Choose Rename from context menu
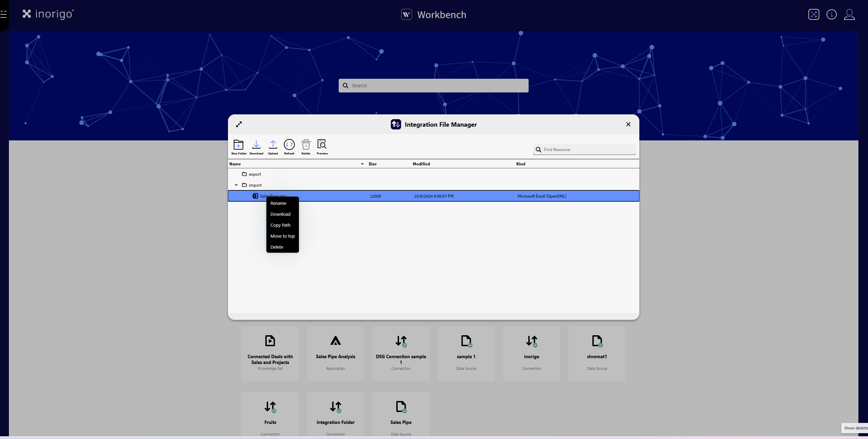The image size is (868, 439). point(278,203)
